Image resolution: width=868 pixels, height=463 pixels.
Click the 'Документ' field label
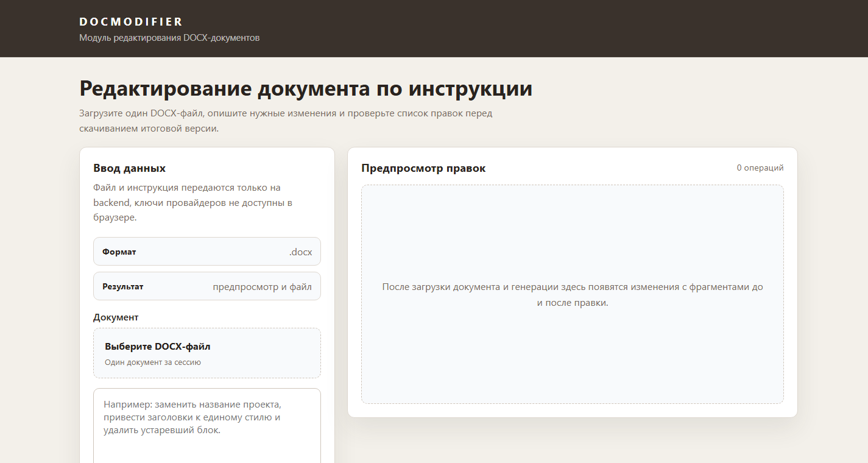116,317
